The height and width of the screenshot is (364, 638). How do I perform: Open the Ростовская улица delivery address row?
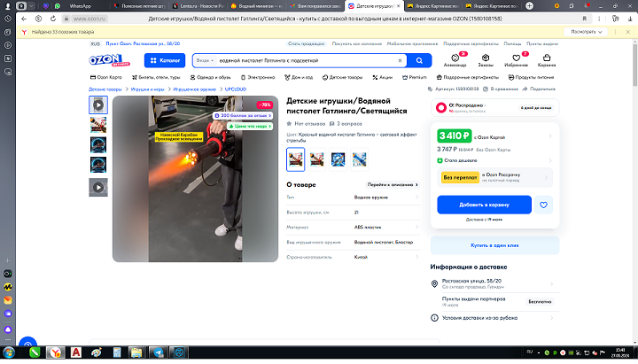[x=494, y=283]
